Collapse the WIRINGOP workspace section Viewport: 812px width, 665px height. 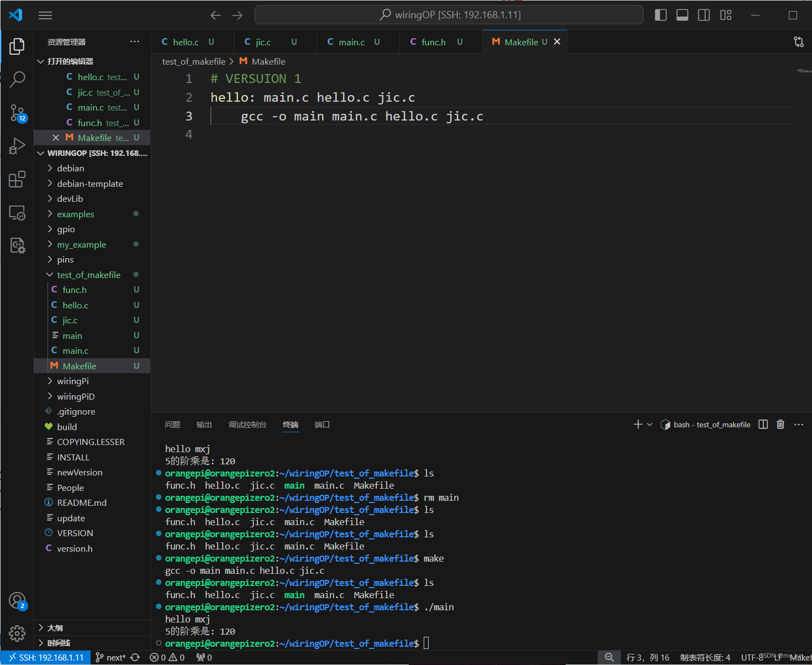(92, 153)
